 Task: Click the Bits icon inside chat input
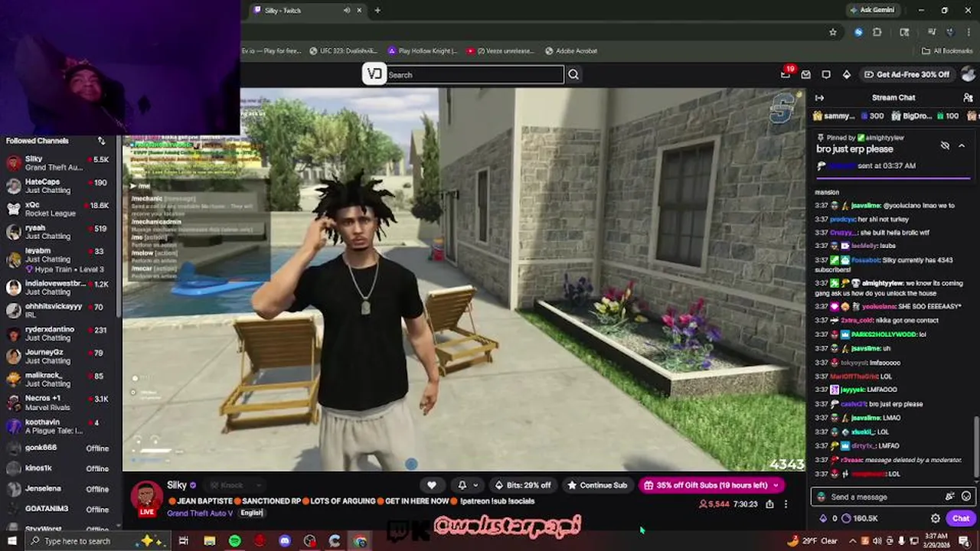coord(950,497)
